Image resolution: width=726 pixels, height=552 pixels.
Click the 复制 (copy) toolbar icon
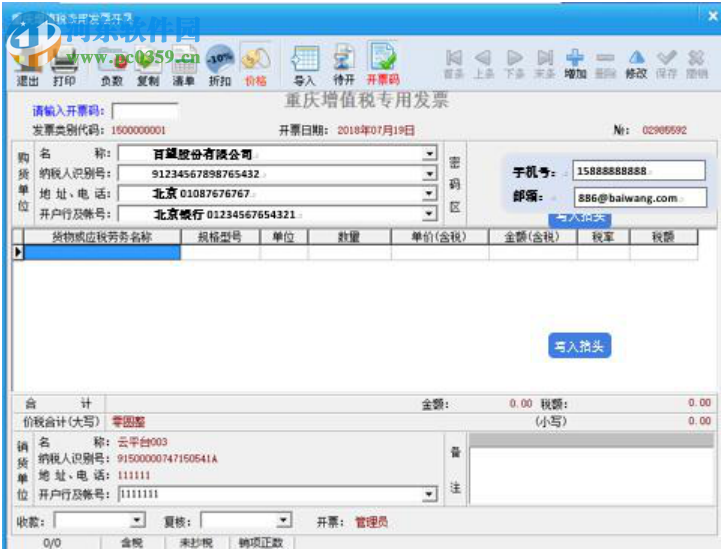coord(148,67)
